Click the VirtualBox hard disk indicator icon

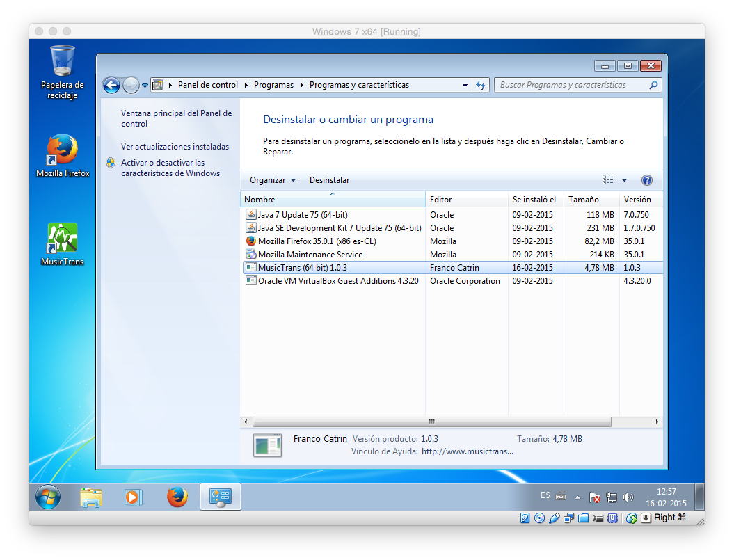pyautogui.click(x=525, y=518)
